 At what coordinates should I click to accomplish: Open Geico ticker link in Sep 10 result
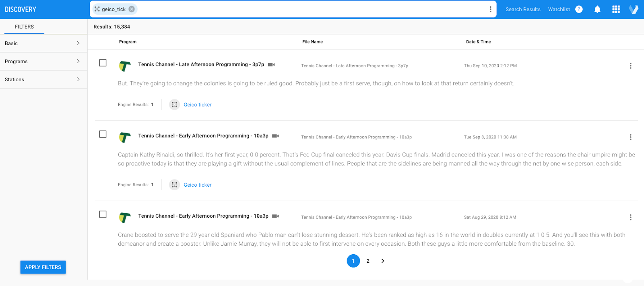tap(198, 105)
